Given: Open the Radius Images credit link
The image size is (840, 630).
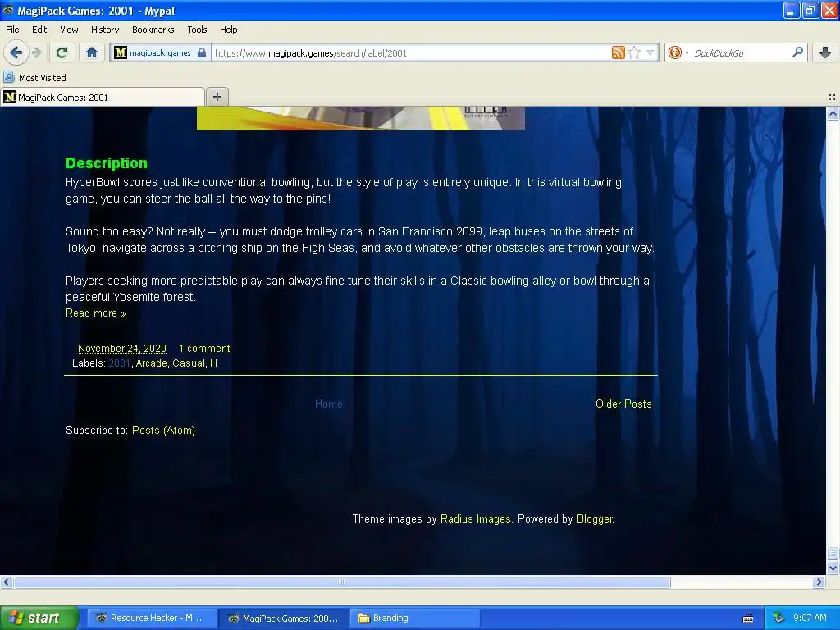Looking at the screenshot, I should 476,518.
